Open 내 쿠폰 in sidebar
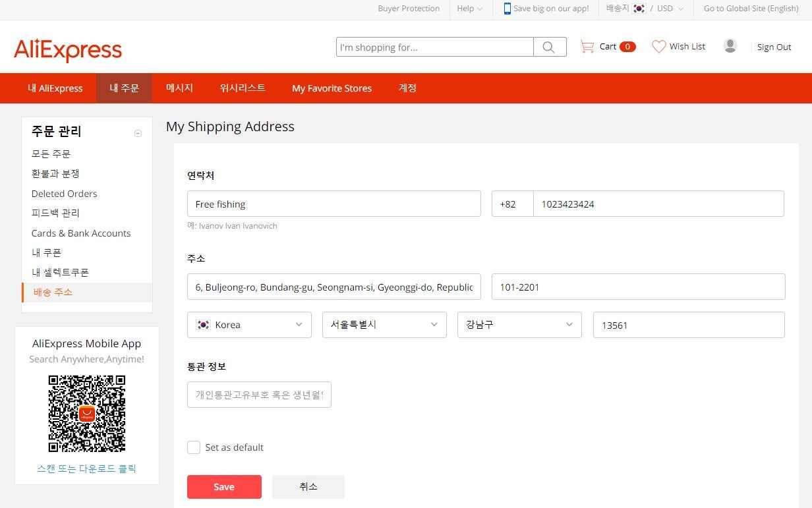The height and width of the screenshot is (508, 812). coord(46,252)
